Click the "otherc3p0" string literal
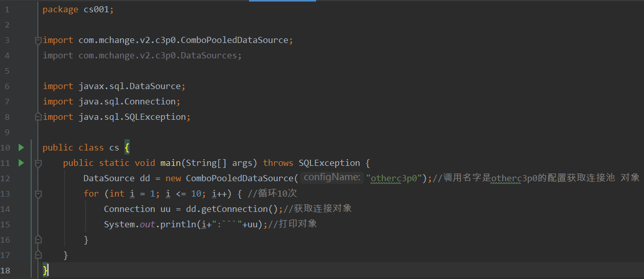This screenshot has height=279, width=644. click(x=393, y=178)
